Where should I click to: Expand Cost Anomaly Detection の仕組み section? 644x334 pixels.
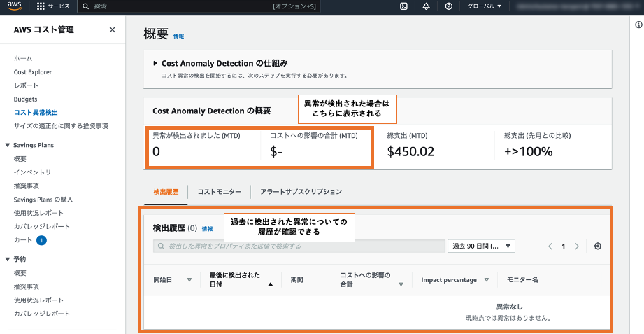pos(155,63)
